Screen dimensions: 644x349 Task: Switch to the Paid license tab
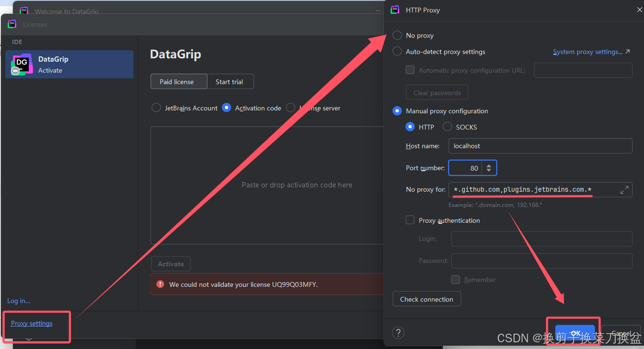tap(179, 82)
